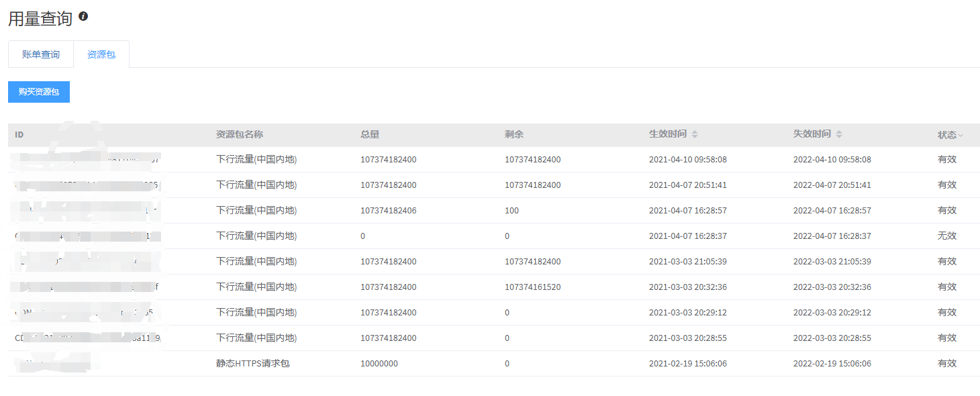
Task: Click the ID column header
Action: 19,135
